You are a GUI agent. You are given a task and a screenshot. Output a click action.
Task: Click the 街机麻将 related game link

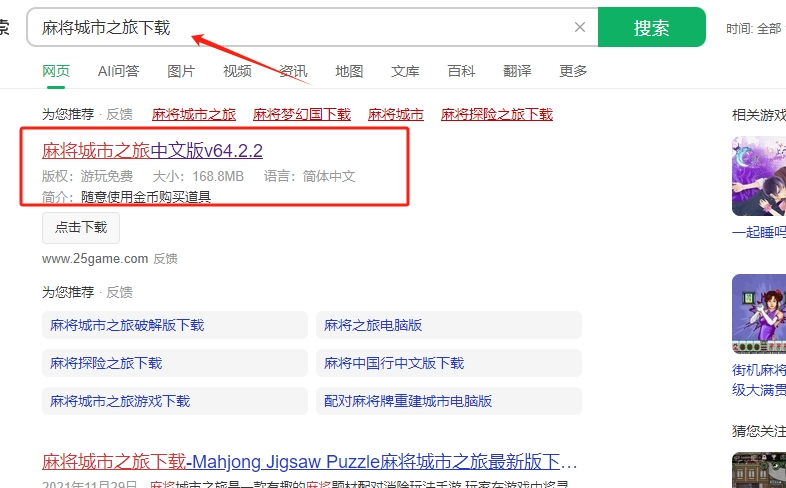[759, 380]
